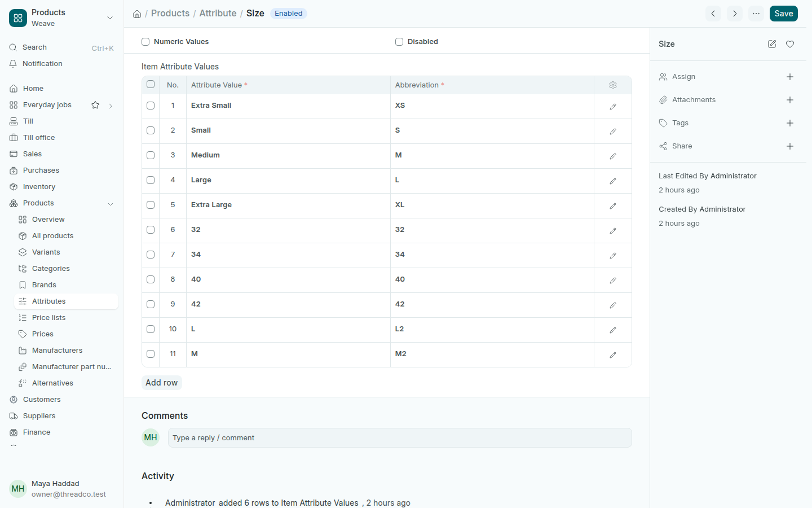Open Search in the sidebar

click(62, 47)
